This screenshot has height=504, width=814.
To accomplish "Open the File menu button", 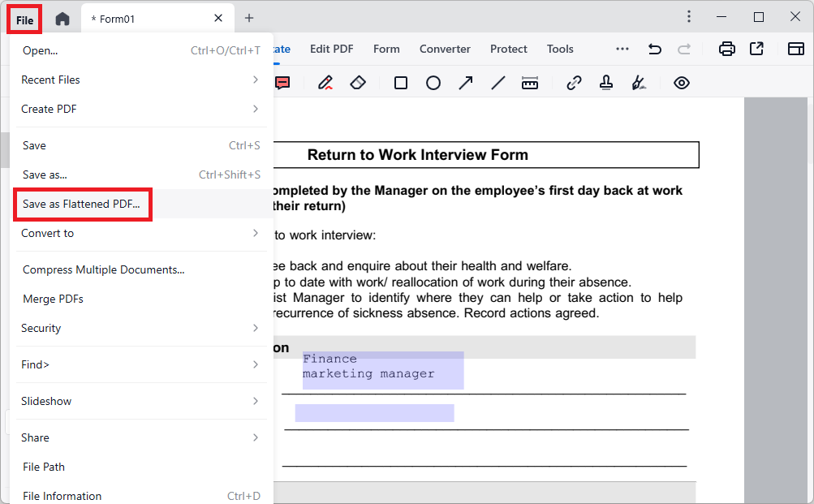I will click(x=24, y=19).
